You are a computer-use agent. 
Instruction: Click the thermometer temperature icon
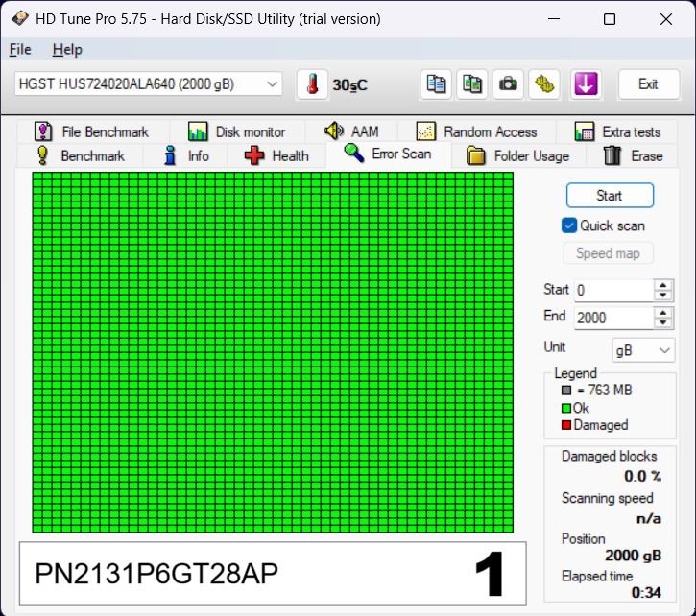pos(313,84)
